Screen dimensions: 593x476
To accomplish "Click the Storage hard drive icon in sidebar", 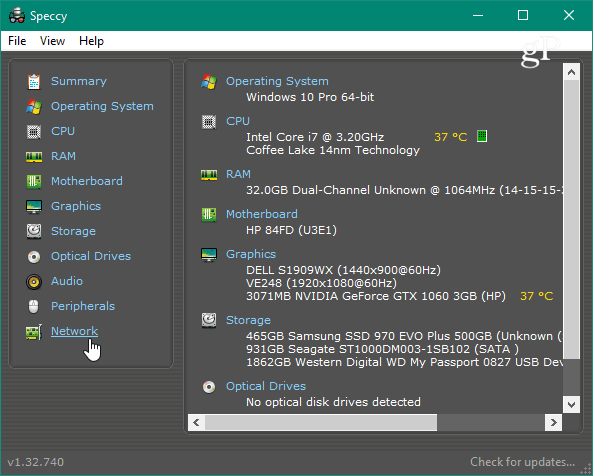I will point(34,231).
